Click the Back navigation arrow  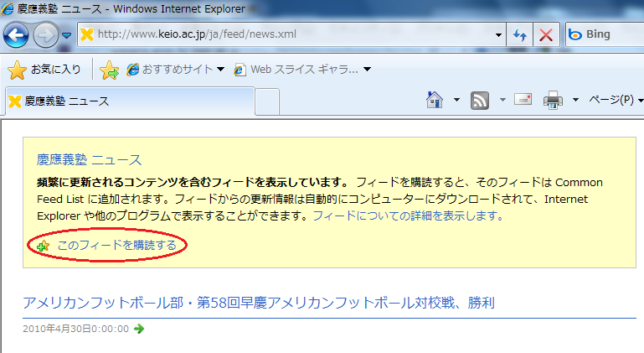16,35
